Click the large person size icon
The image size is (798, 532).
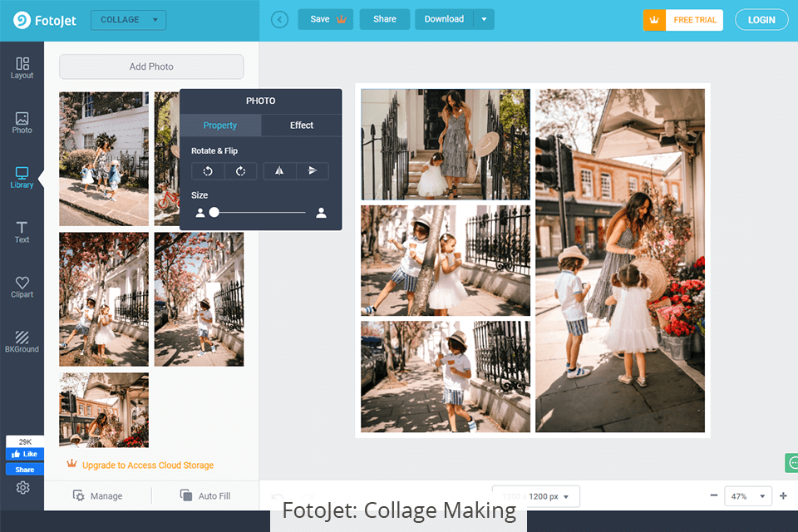[x=321, y=213]
